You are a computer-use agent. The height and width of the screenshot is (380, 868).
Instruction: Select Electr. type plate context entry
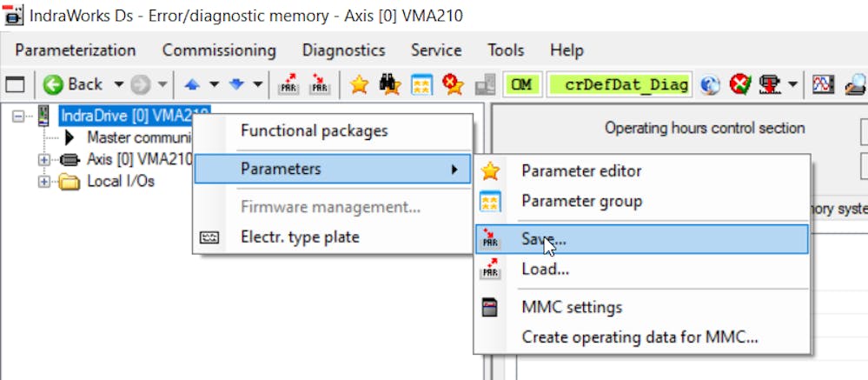point(299,237)
